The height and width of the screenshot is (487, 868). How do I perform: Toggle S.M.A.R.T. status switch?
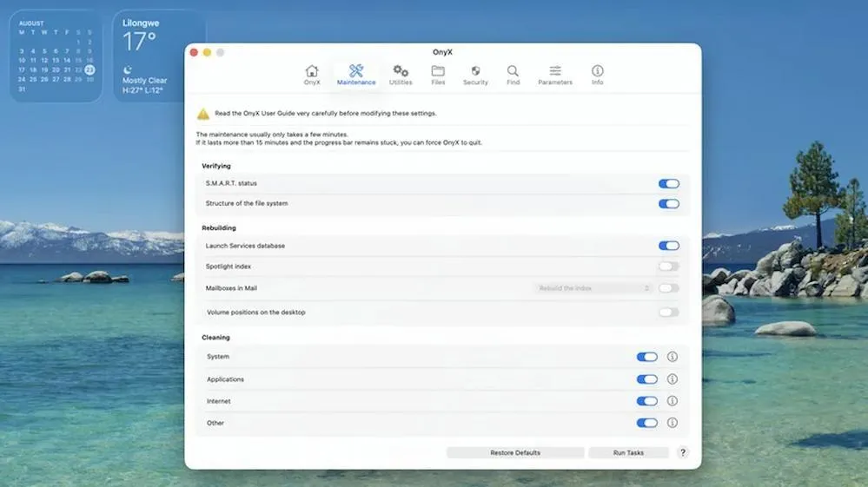pyautogui.click(x=669, y=183)
